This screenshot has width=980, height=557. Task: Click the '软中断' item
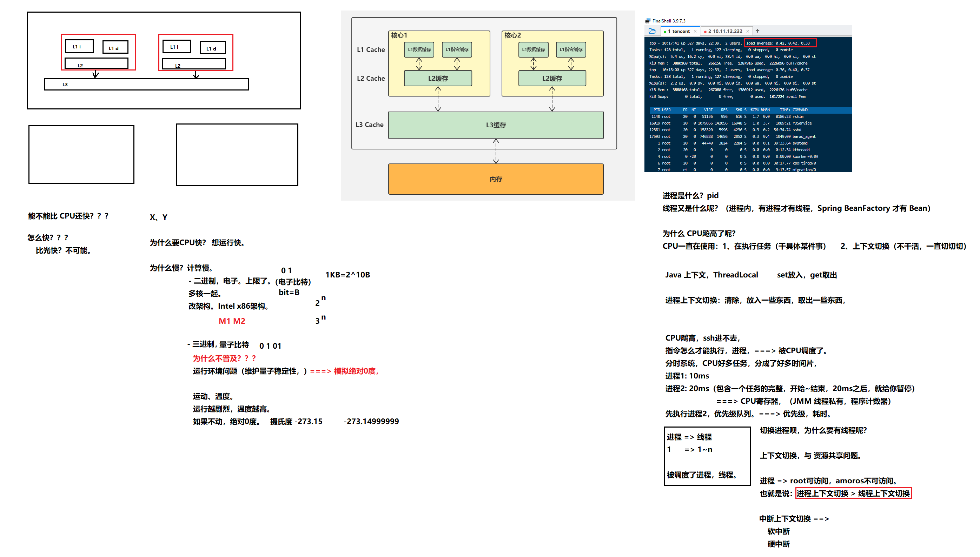click(778, 532)
